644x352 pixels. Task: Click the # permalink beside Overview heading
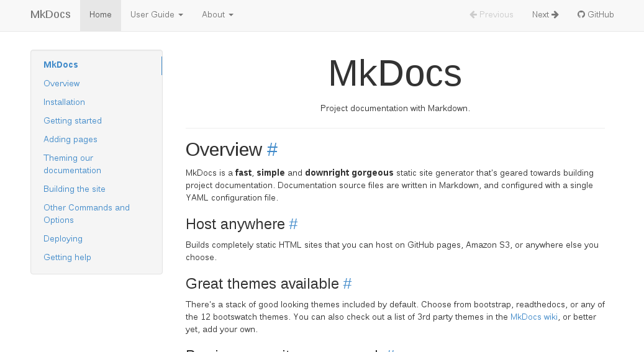pyautogui.click(x=272, y=150)
